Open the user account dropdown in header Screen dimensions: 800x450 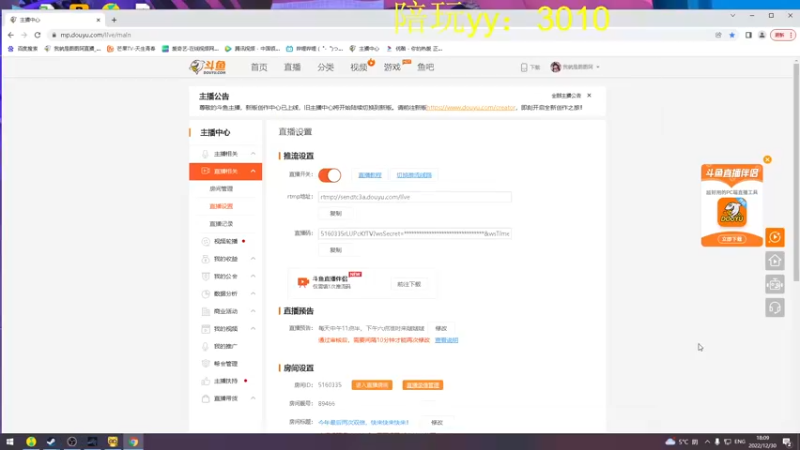point(575,67)
